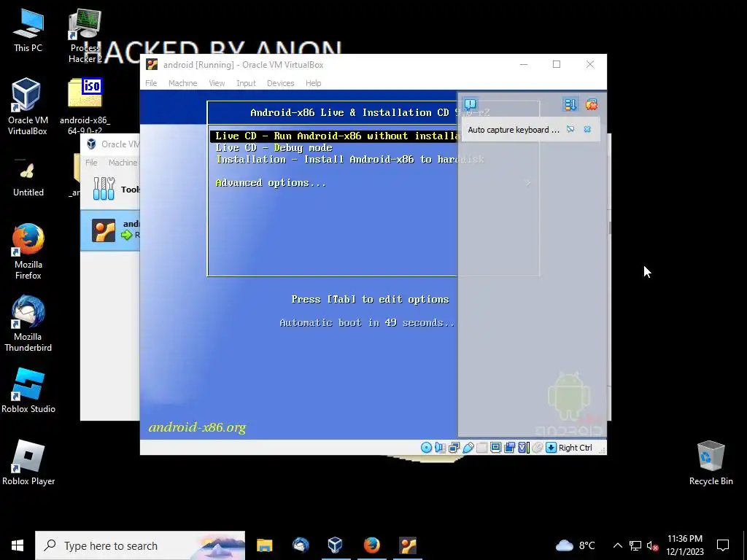The width and height of the screenshot is (747, 560).
Task: Open This PC desktop icon
Action: 28,31
